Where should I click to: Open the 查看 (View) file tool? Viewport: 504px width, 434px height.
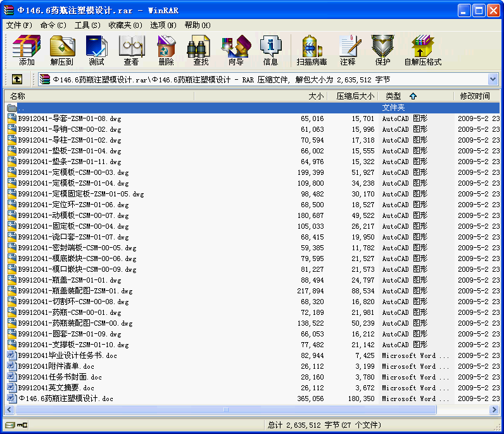(x=131, y=51)
